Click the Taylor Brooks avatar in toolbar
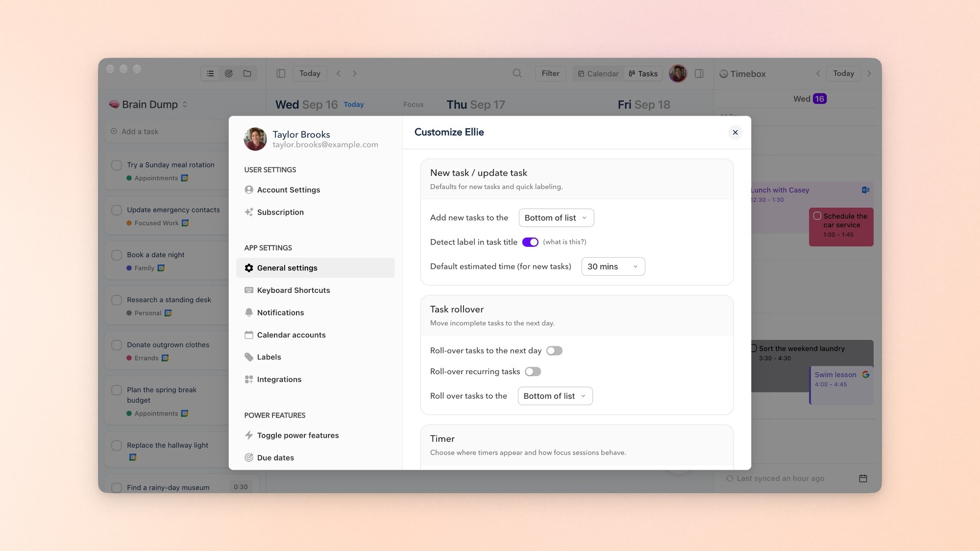 [678, 73]
